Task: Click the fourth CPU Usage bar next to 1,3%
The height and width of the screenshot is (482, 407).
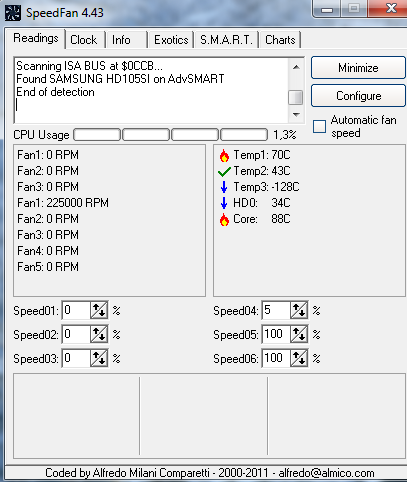Action: pyautogui.click(x=244, y=135)
